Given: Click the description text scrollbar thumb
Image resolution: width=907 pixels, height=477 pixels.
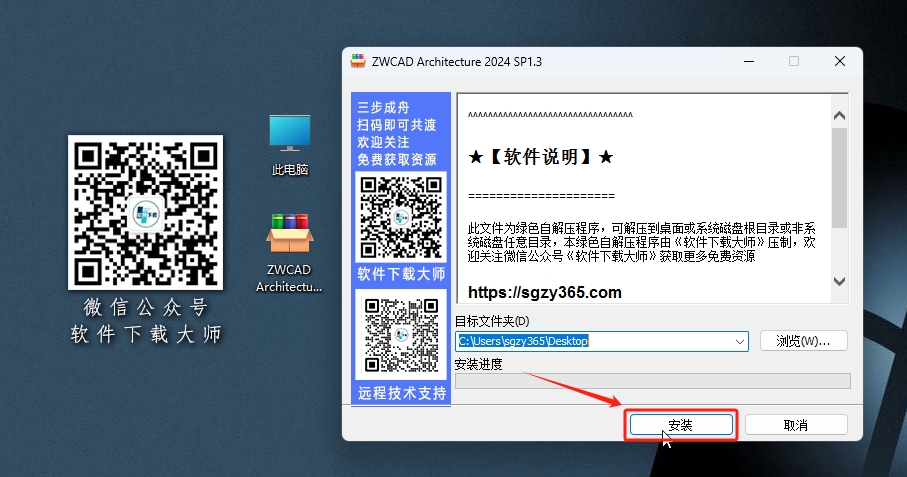Looking at the screenshot, I should (x=839, y=178).
